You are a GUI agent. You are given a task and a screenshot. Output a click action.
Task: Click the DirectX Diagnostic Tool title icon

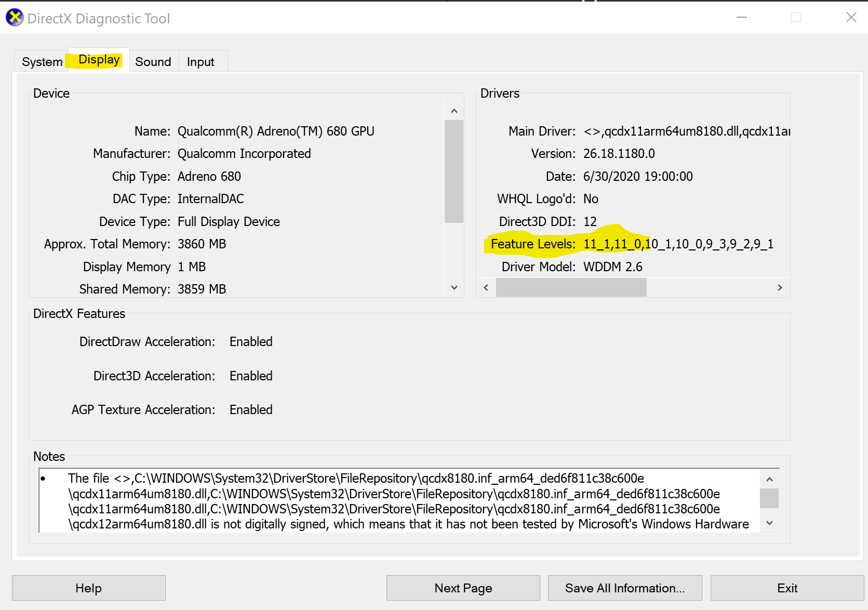coord(15,18)
